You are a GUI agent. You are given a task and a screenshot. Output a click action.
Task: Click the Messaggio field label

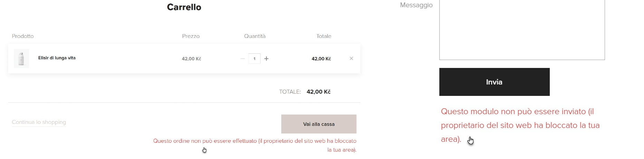click(416, 5)
